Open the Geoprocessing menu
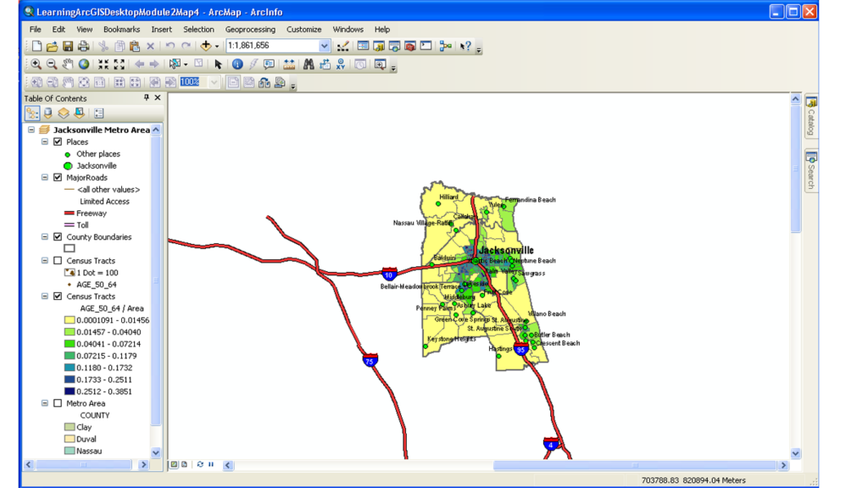The height and width of the screenshot is (488, 868). 250,30
